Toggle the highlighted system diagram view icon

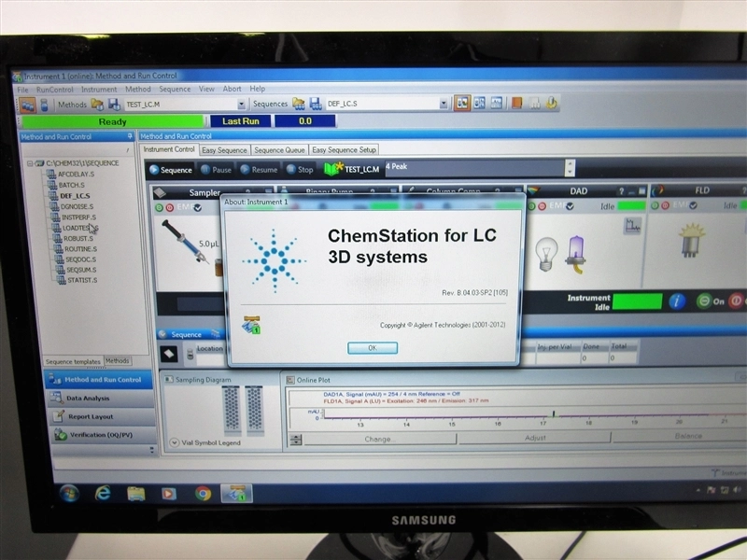click(462, 103)
